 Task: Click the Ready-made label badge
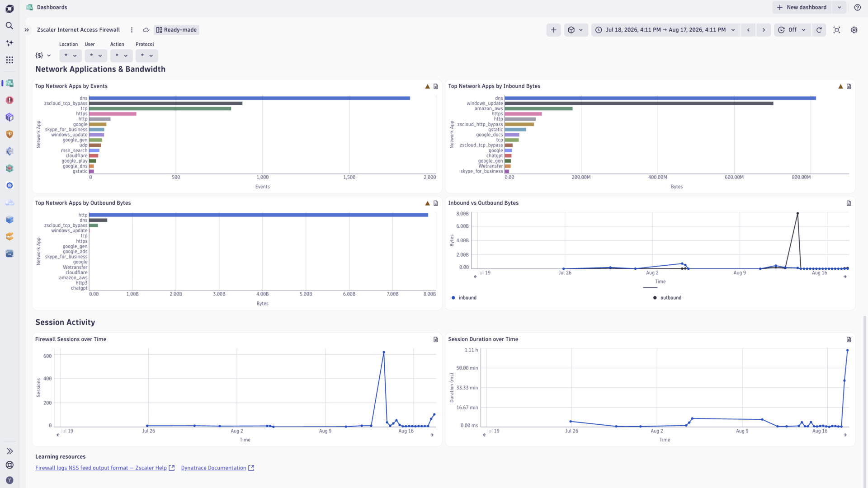(176, 30)
